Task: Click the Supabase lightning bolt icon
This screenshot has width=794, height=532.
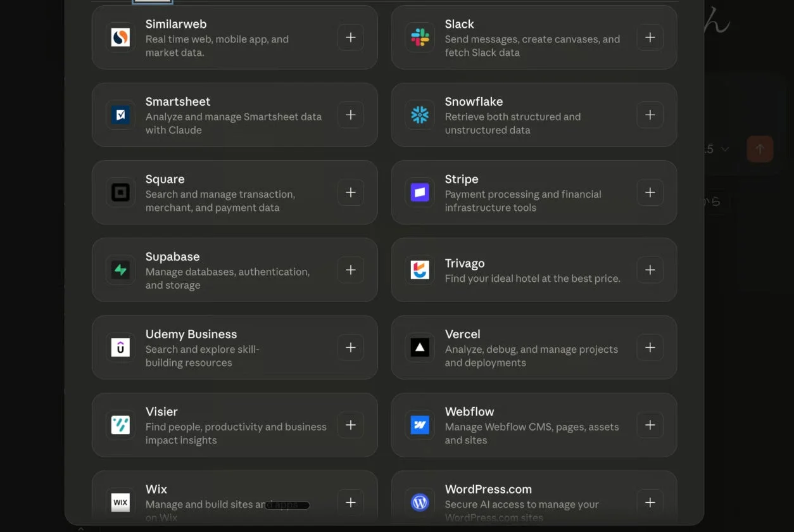Action: tap(120, 270)
